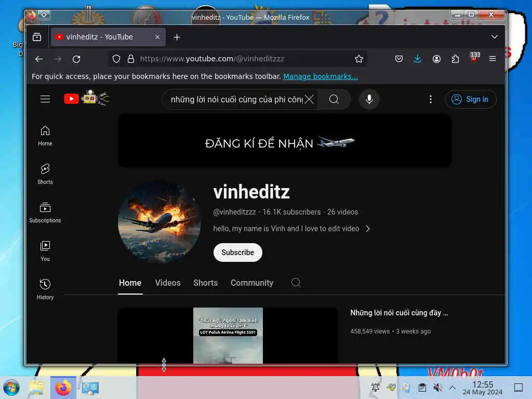Open YouTube settings three-dot menu
The image size is (532, 399).
431,99
